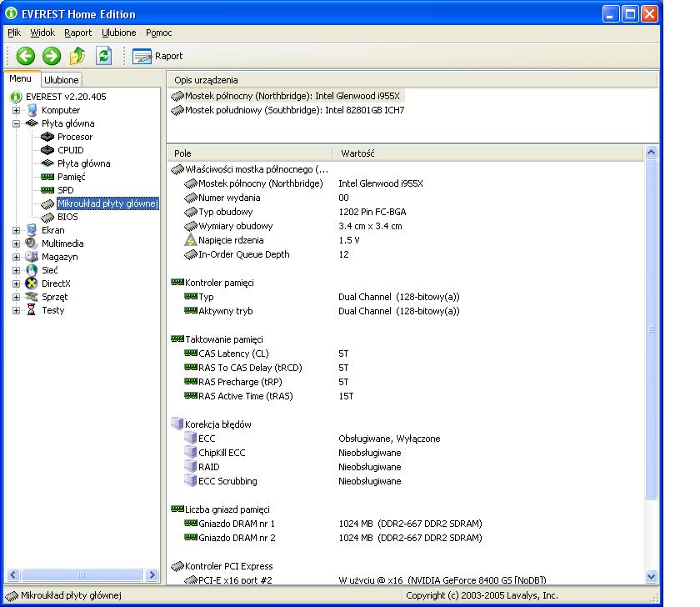This screenshot has height=607, width=700.
Task: Click the Napięcie rdzenia warning icon
Action: [191, 240]
